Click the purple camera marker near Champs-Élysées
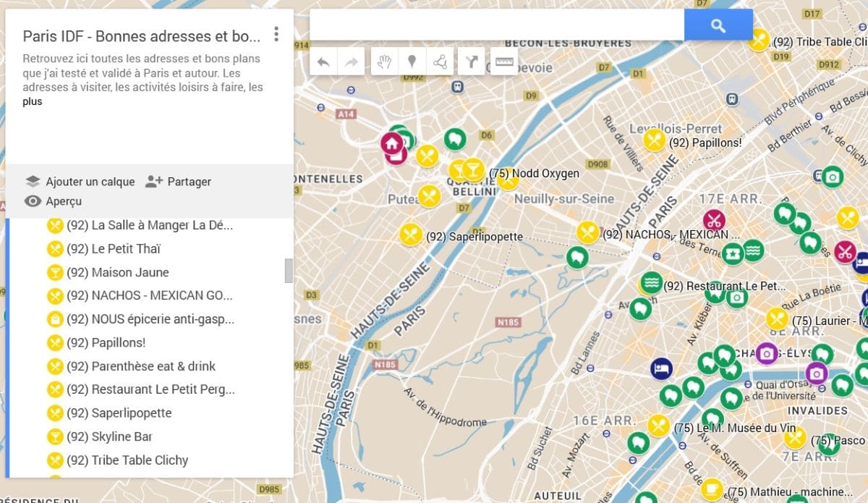This screenshot has width=868, height=503. (x=767, y=353)
